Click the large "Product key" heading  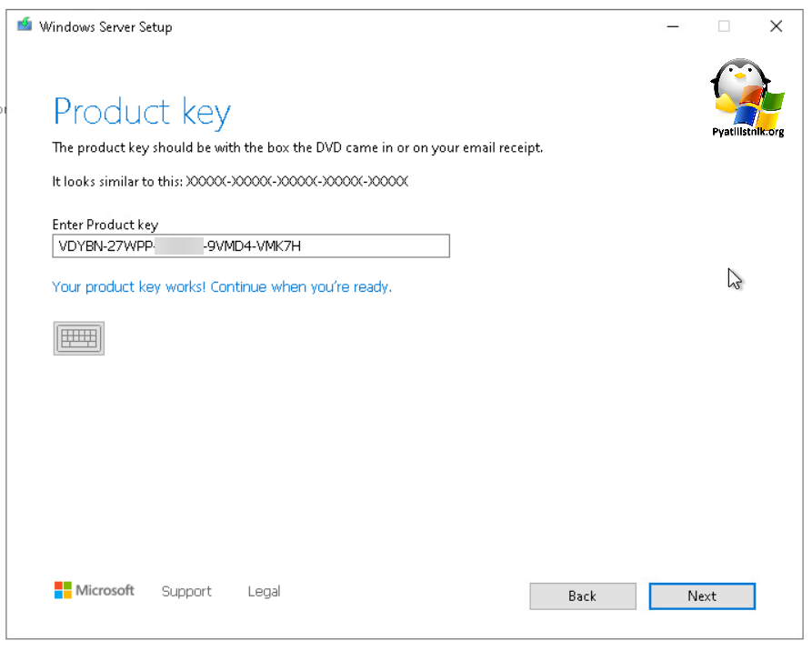coord(142,112)
